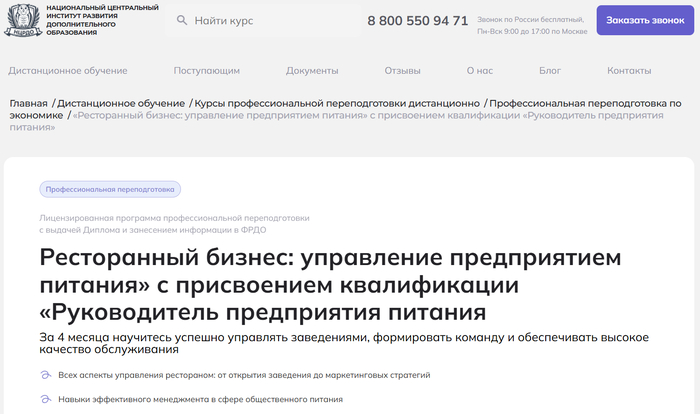Go to the 'Документы' section

click(x=312, y=71)
